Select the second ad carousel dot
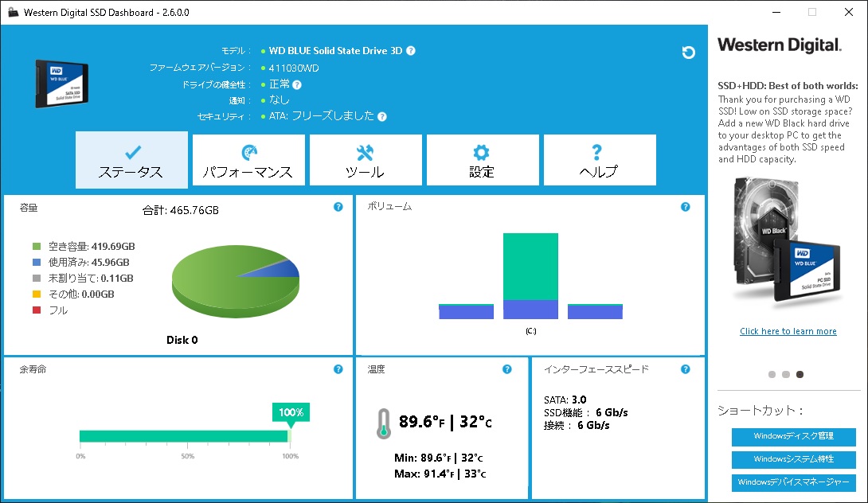This screenshot has width=868, height=503. tap(785, 375)
